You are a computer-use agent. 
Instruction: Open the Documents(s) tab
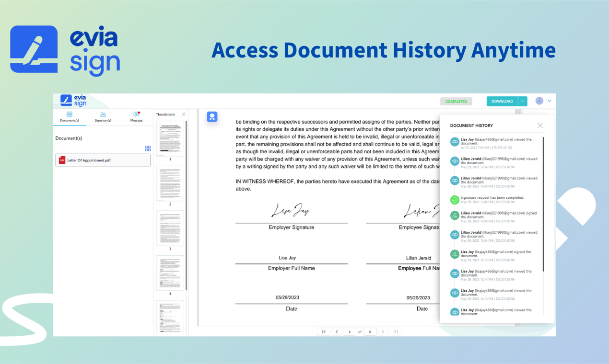click(x=70, y=117)
